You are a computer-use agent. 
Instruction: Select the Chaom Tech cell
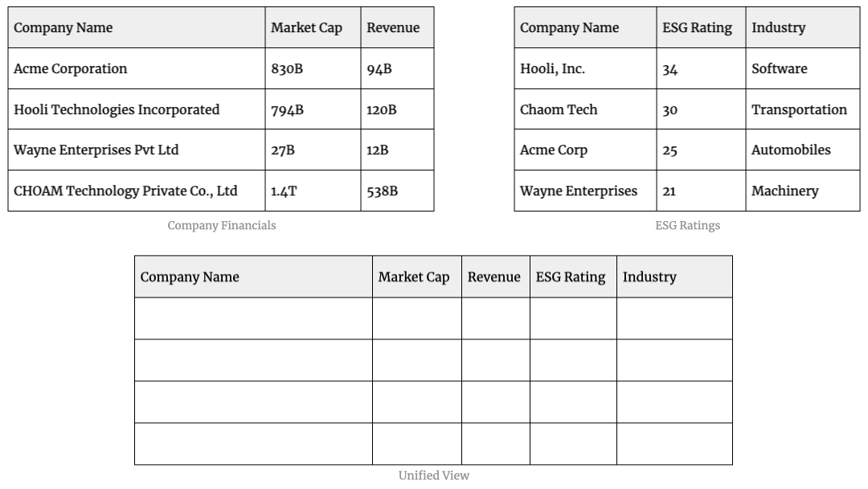585,109
